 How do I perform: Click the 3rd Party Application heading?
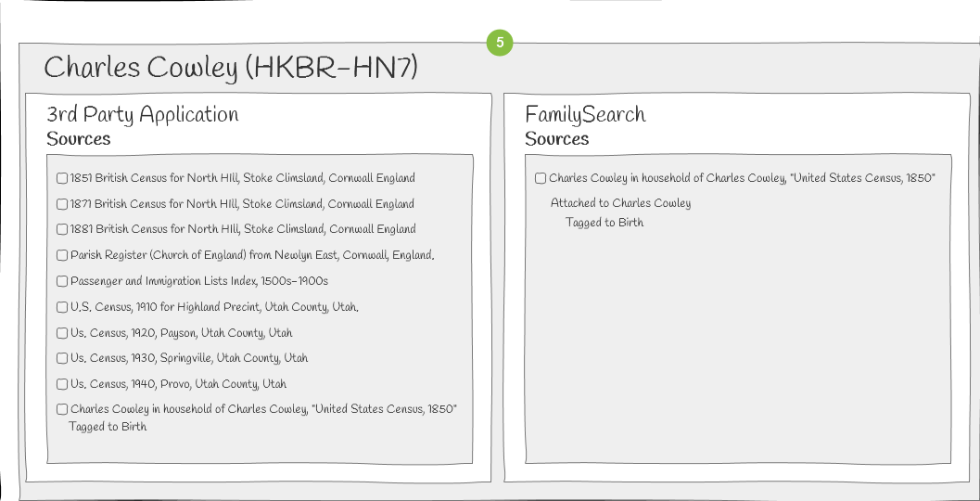pos(143,114)
